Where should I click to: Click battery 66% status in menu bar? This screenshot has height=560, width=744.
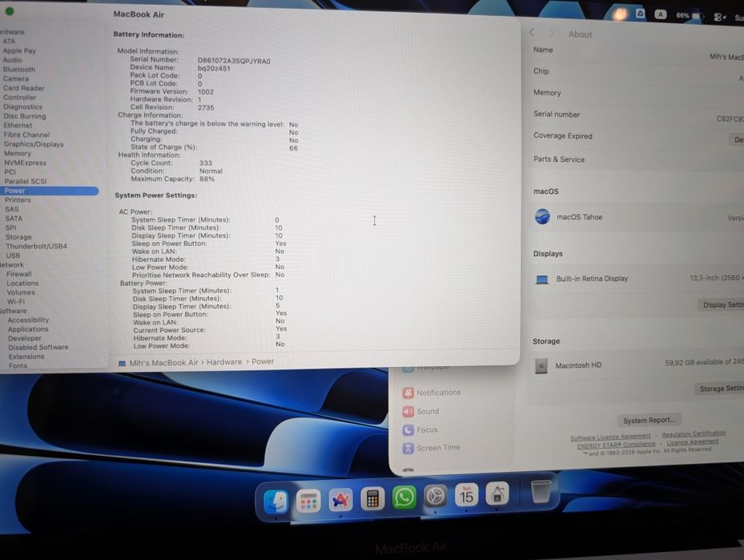tap(690, 16)
